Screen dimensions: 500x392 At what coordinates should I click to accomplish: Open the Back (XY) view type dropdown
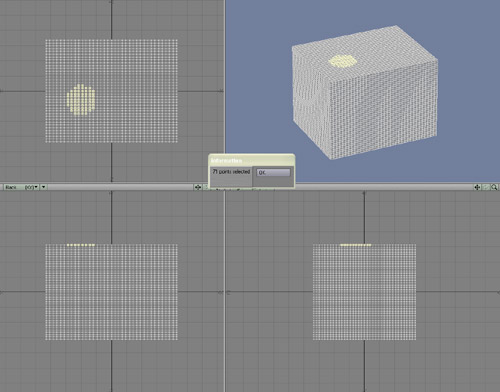22,187
